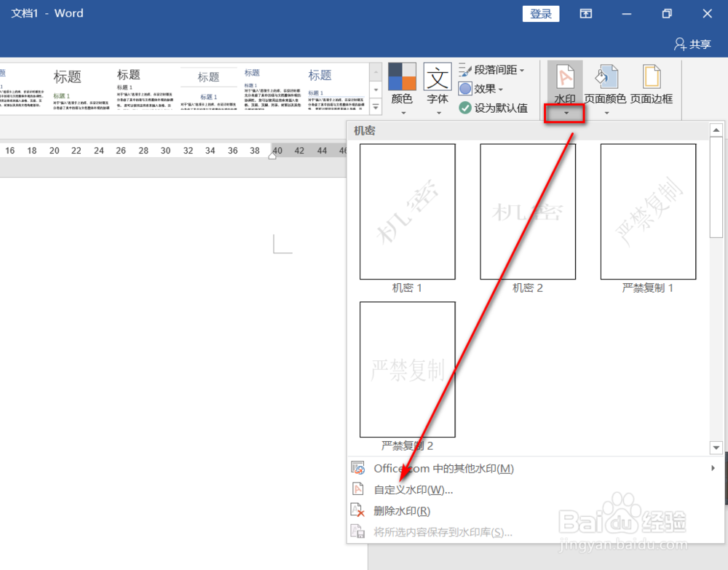Open the Effects (效果) dropdown
Viewport: 728px width, 570px height.
(481, 89)
